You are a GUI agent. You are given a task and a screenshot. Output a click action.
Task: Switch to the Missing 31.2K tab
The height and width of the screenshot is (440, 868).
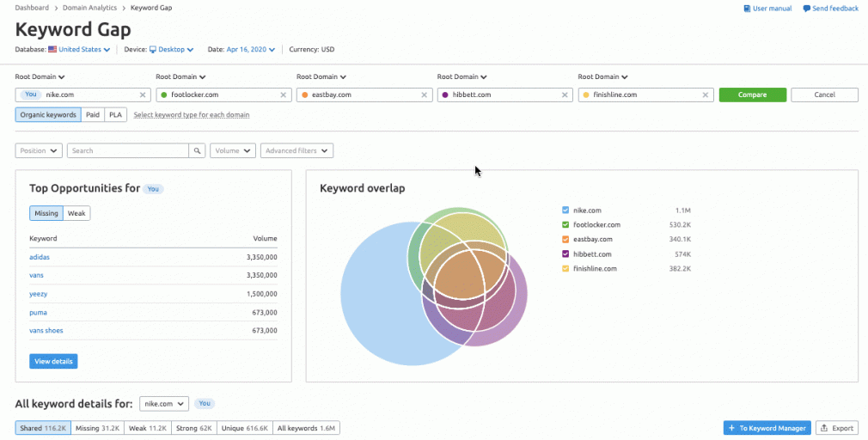[x=97, y=428]
